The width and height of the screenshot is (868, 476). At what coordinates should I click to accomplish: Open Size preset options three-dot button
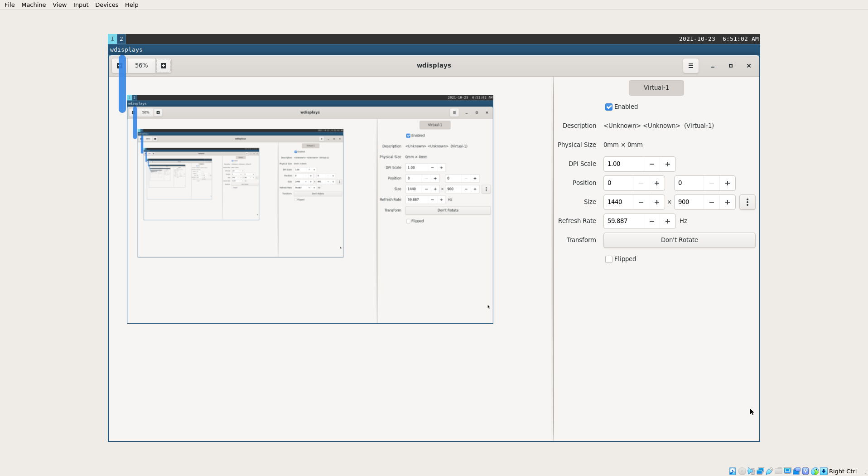747,202
